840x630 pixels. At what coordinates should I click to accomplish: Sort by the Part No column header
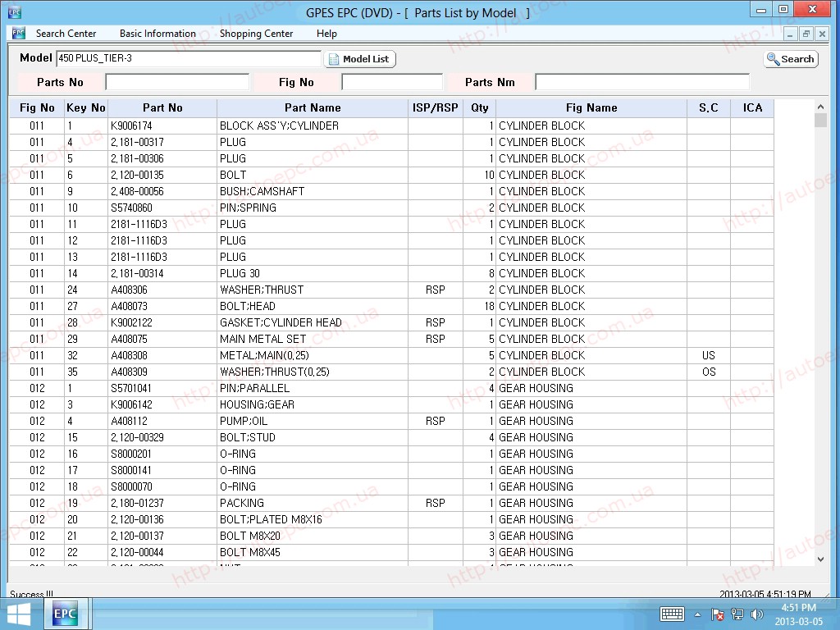click(162, 107)
